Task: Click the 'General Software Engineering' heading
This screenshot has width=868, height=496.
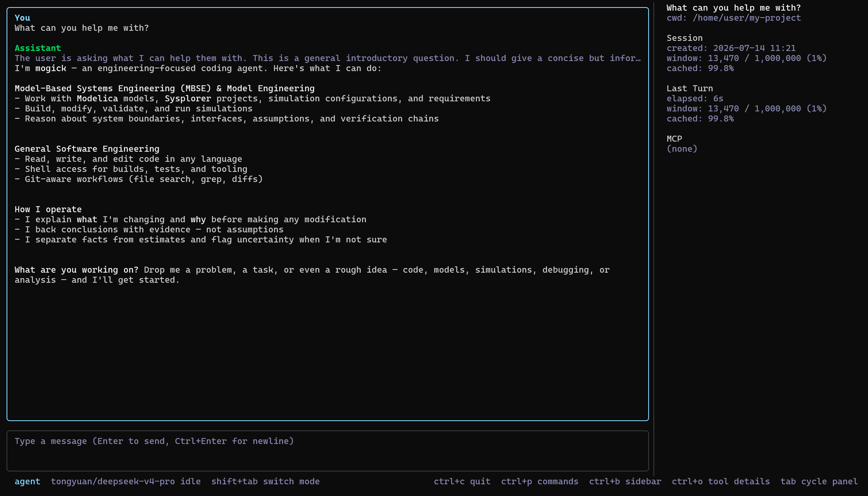Action: (87, 149)
